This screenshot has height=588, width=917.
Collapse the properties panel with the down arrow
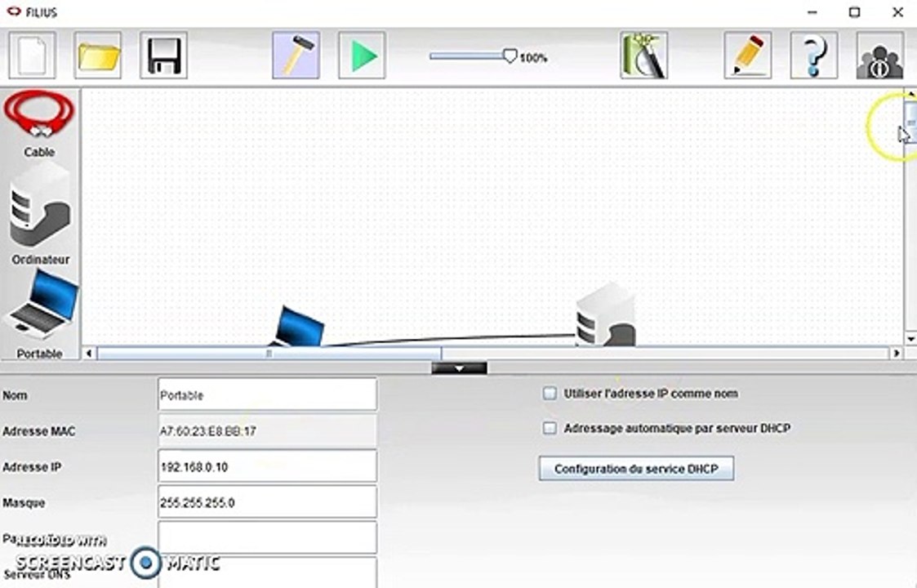(x=459, y=368)
